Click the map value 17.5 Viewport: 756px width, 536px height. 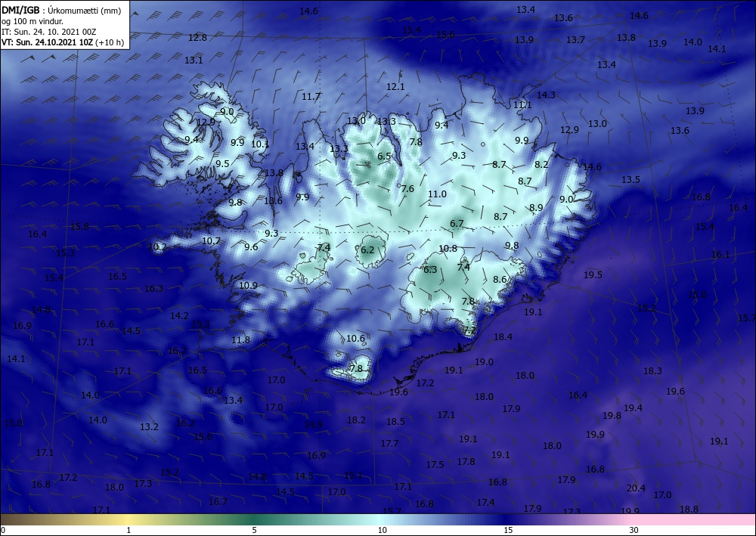tap(435, 464)
